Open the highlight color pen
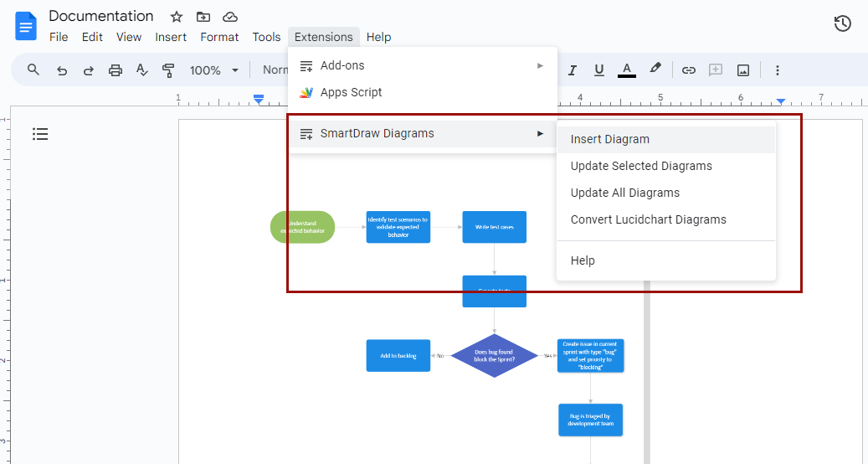 pyautogui.click(x=655, y=69)
